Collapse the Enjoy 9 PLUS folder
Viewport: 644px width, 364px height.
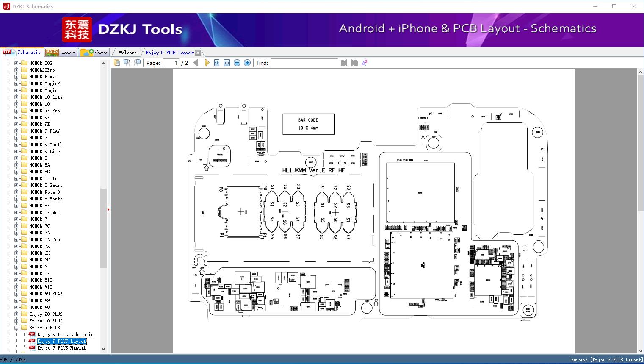click(x=16, y=328)
